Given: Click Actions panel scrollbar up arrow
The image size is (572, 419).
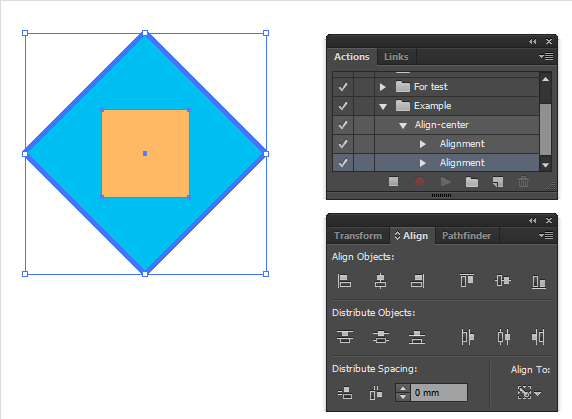Looking at the screenshot, I should coord(545,79).
